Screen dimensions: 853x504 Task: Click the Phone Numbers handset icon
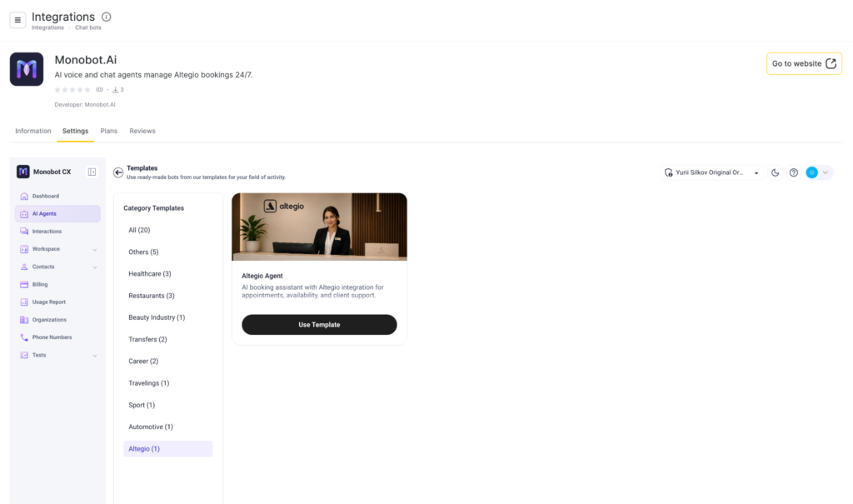[24, 337]
